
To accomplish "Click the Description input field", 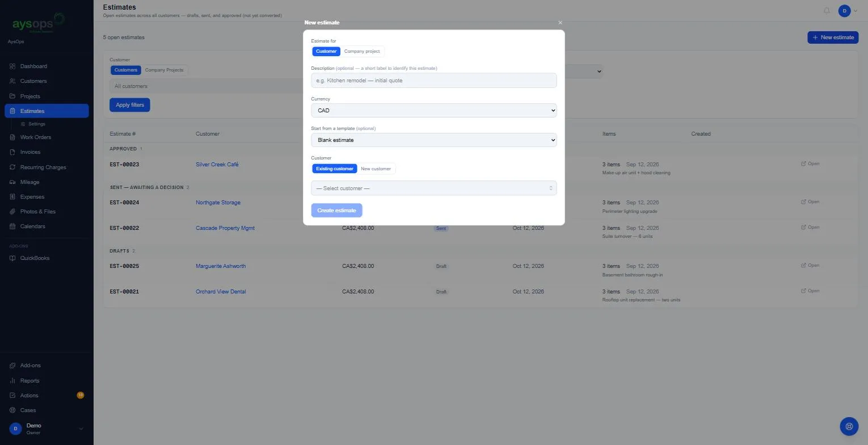I will 434,81.
